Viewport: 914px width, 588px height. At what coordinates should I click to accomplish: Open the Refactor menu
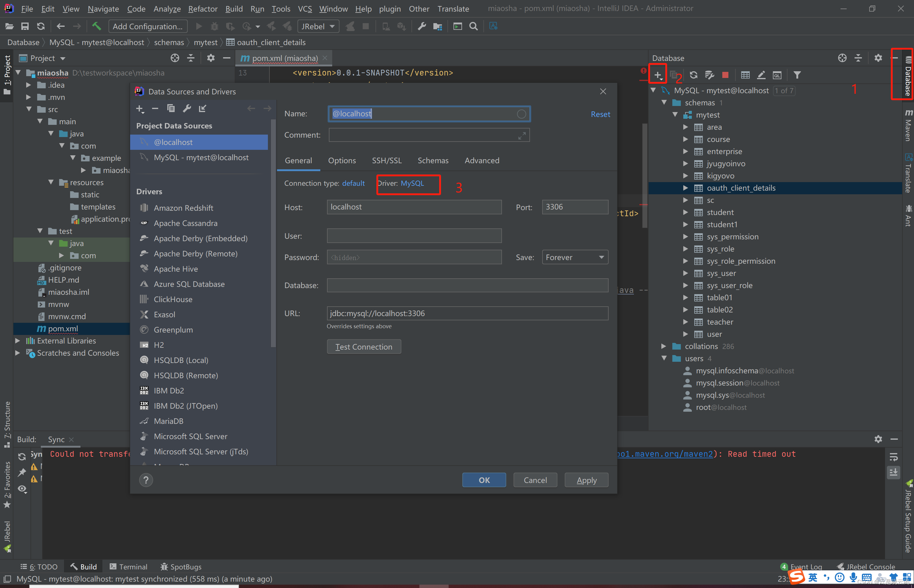coord(202,9)
